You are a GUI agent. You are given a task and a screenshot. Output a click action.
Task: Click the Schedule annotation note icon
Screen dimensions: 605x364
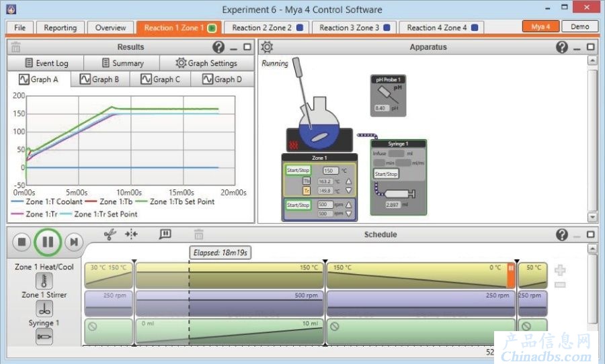[165, 234]
